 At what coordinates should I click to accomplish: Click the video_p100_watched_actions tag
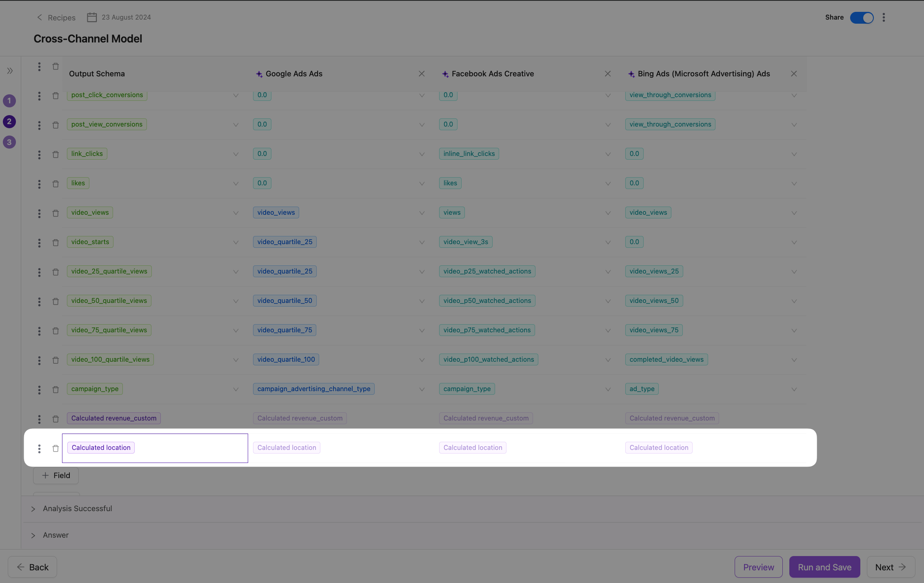489,359
